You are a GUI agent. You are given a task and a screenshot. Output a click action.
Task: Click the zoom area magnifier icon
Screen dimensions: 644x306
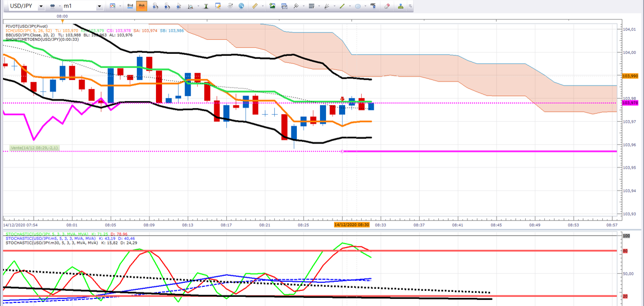pos(190,6)
